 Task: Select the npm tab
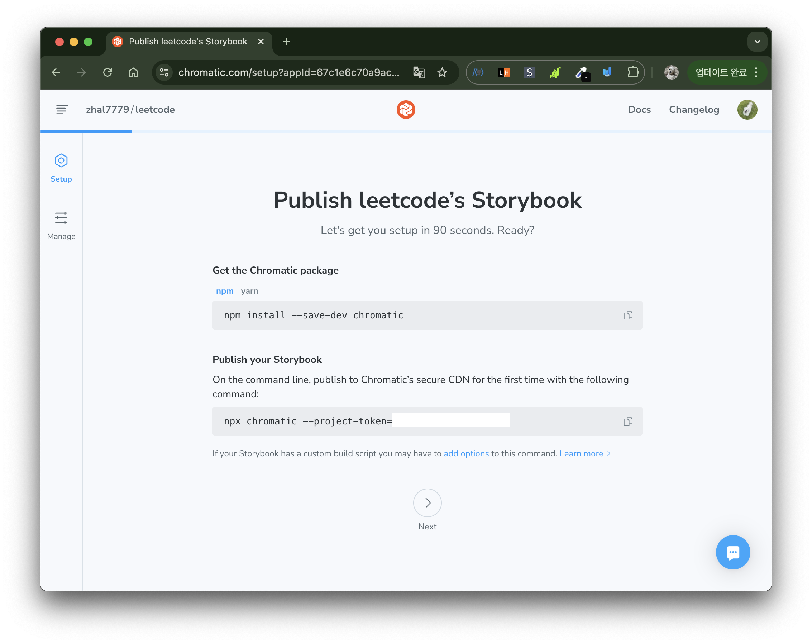(224, 291)
